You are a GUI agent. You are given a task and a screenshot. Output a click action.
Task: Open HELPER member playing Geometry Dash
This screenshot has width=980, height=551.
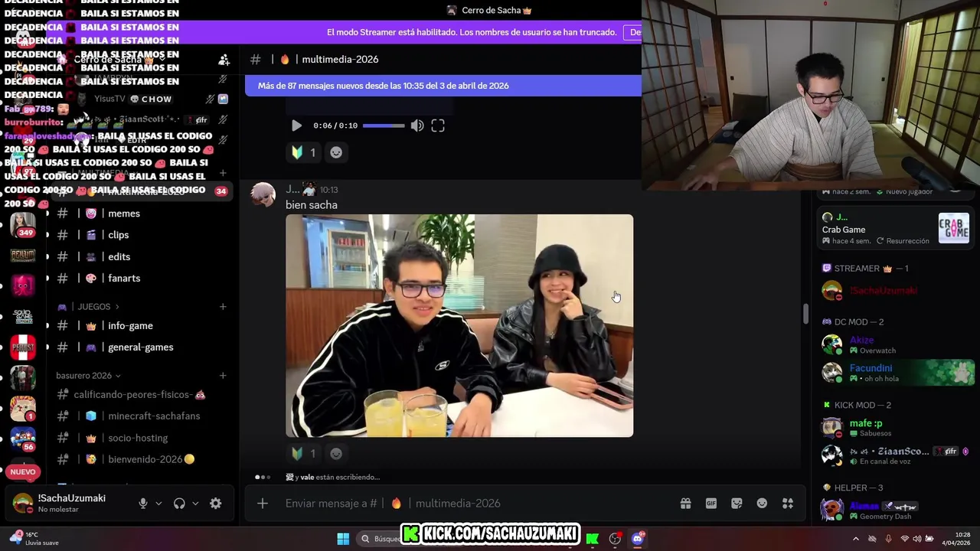pos(894,510)
